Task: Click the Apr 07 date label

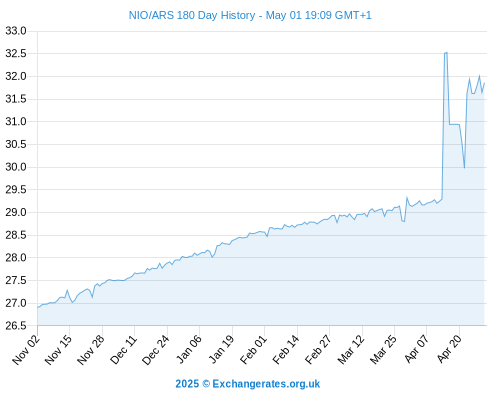Action: pos(416,350)
